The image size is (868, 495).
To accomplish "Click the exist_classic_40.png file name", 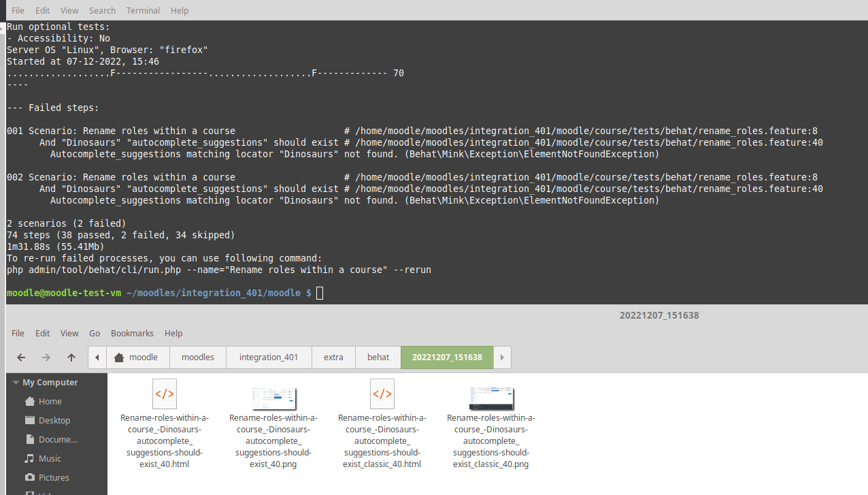I will point(491,441).
